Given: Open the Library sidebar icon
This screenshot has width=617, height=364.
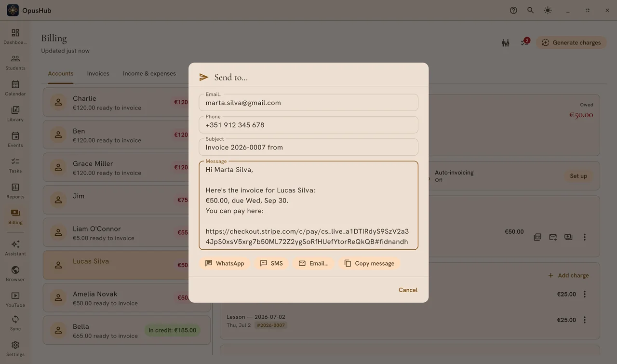Looking at the screenshot, I should click(15, 113).
